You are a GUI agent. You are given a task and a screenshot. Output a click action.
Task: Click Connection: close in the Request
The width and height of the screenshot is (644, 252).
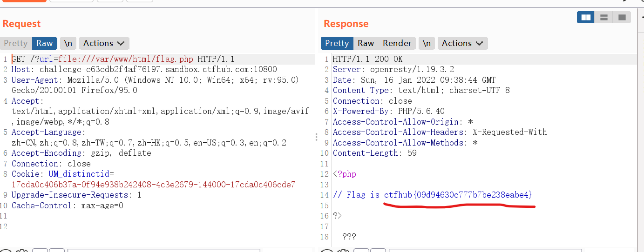[51, 164]
